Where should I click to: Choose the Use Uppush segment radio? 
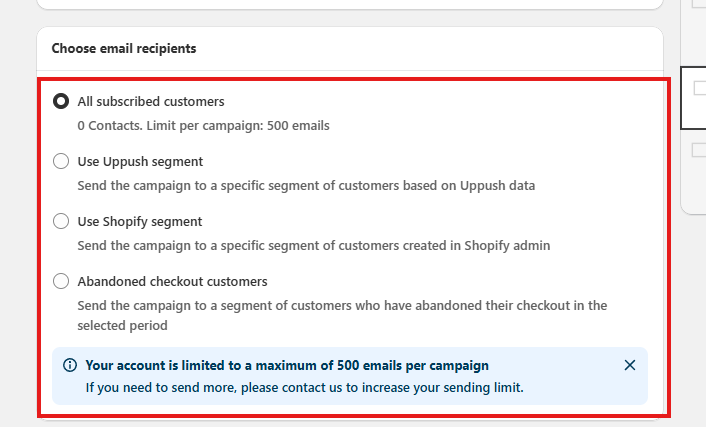pos(61,161)
